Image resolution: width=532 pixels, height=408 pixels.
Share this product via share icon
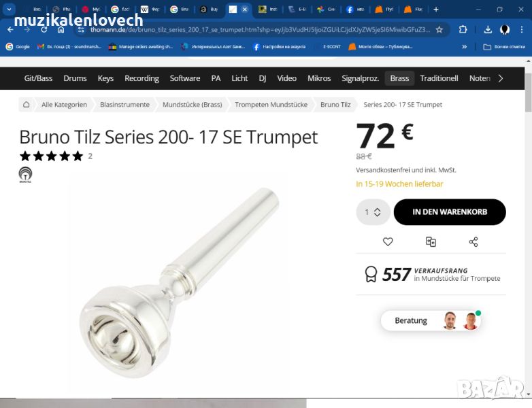473,241
